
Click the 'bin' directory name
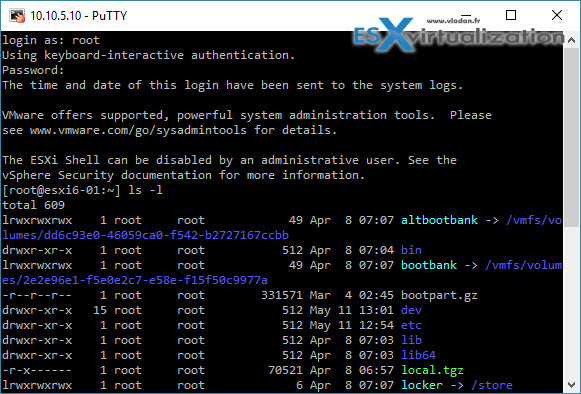click(411, 250)
